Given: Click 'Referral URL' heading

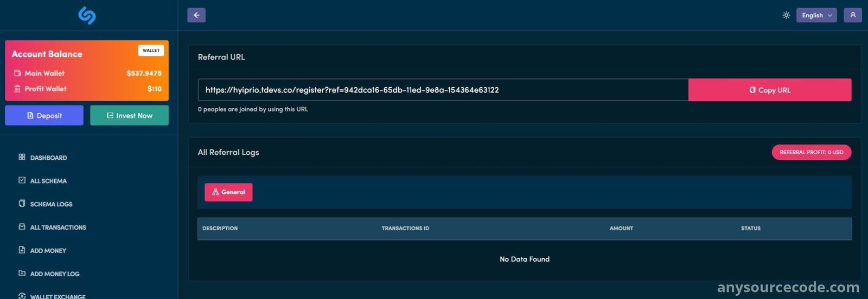Looking at the screenshot, I should 221,57.
